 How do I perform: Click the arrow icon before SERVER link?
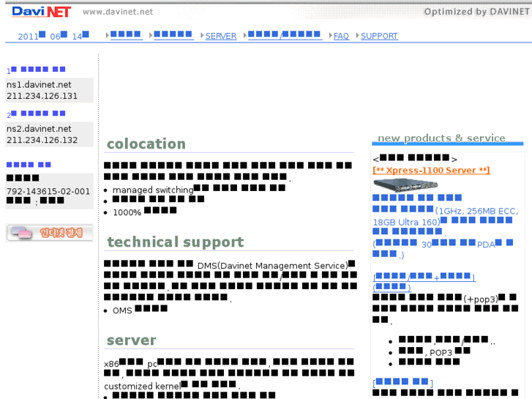coord(202,35)
